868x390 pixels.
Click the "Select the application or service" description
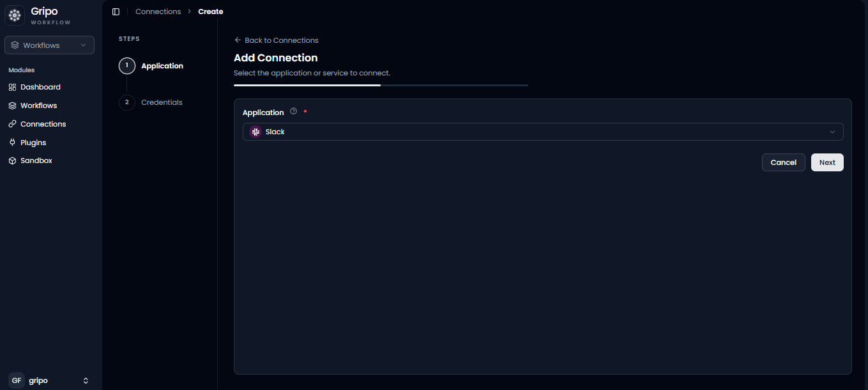312,73
